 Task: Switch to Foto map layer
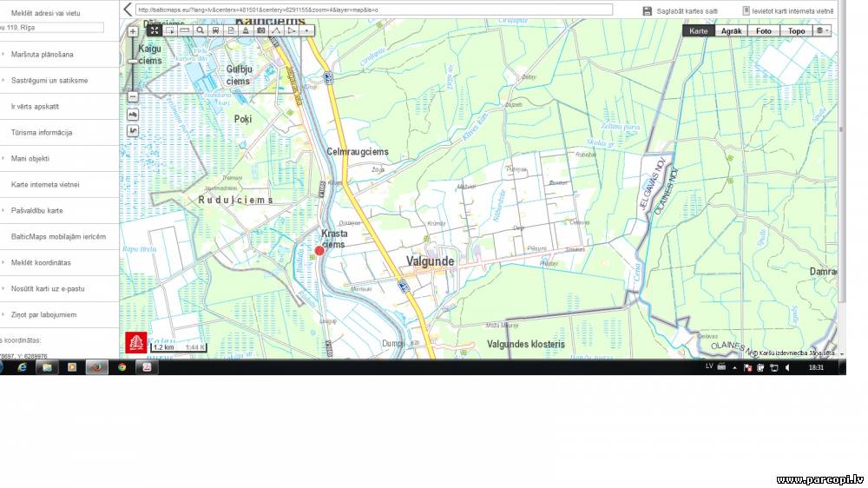tap(764, 31)
